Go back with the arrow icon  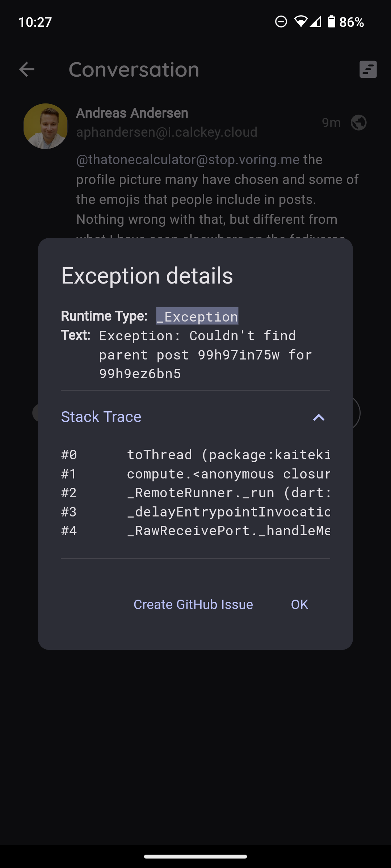[26, 69]
